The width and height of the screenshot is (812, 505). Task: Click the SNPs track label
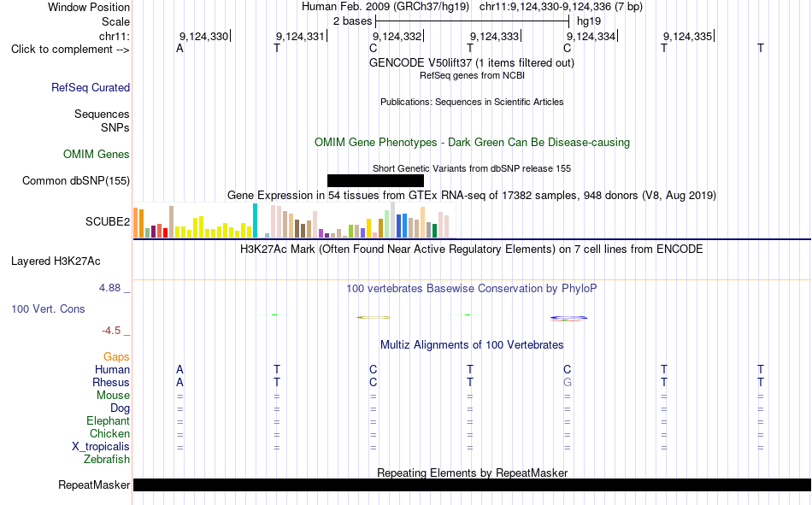click(115, 128)
